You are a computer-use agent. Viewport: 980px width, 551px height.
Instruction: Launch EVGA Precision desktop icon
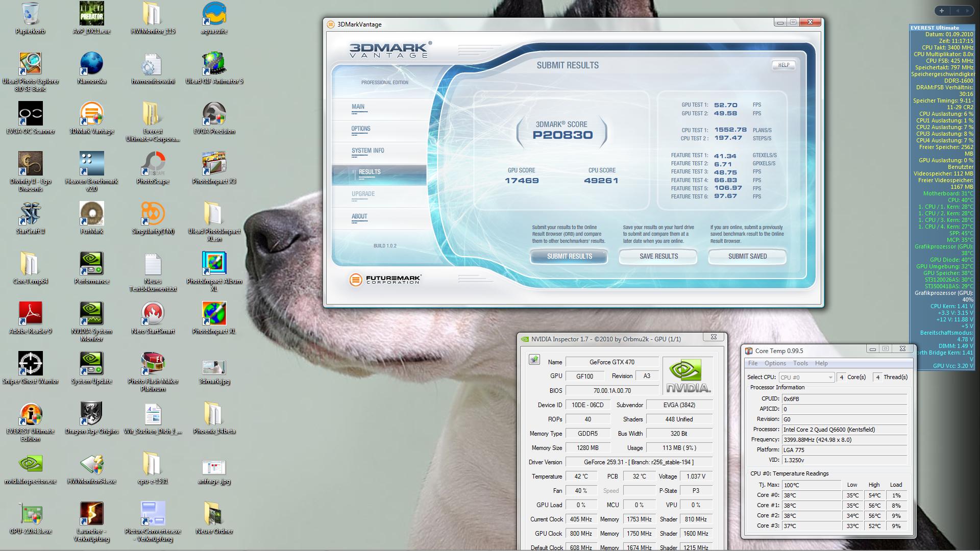click(x=214, y=114)
